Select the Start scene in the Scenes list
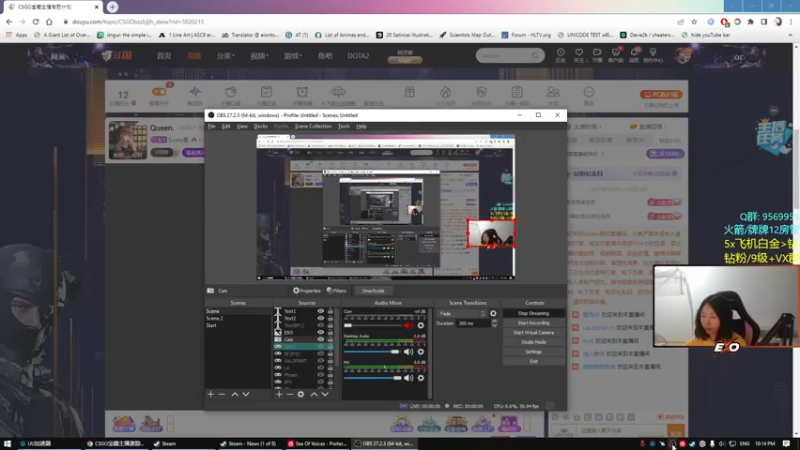 coord(238,326)
